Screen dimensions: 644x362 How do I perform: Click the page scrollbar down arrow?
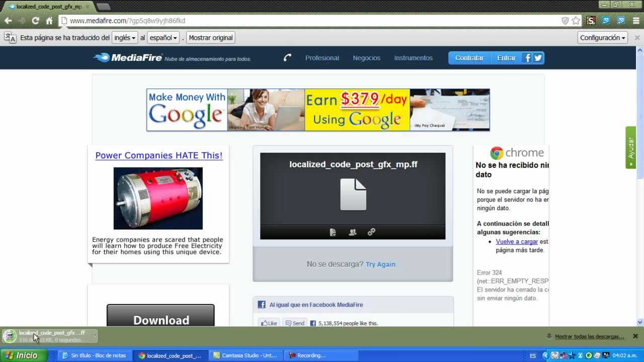[640, 322]
